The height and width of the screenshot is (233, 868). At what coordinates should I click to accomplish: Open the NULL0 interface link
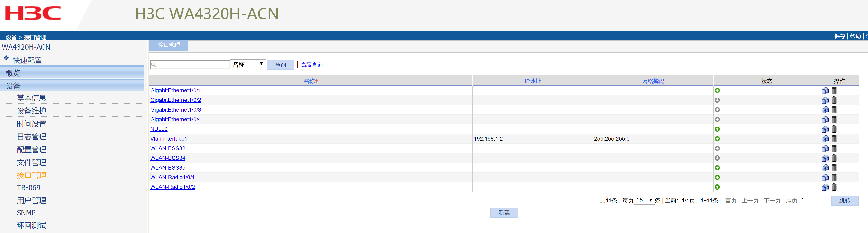[x=159, y=129]
